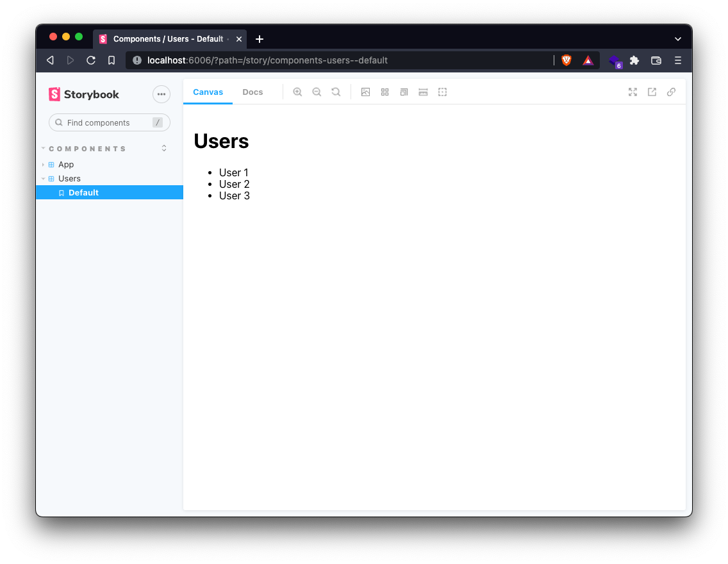View site security info icon
The width and height of the screenshot is (728, 564).
pos(137,60)
